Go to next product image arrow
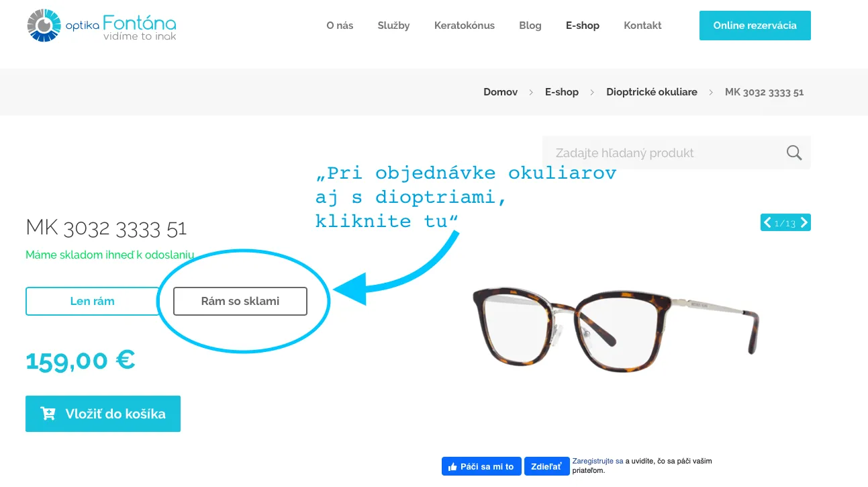 pos(804,222)
